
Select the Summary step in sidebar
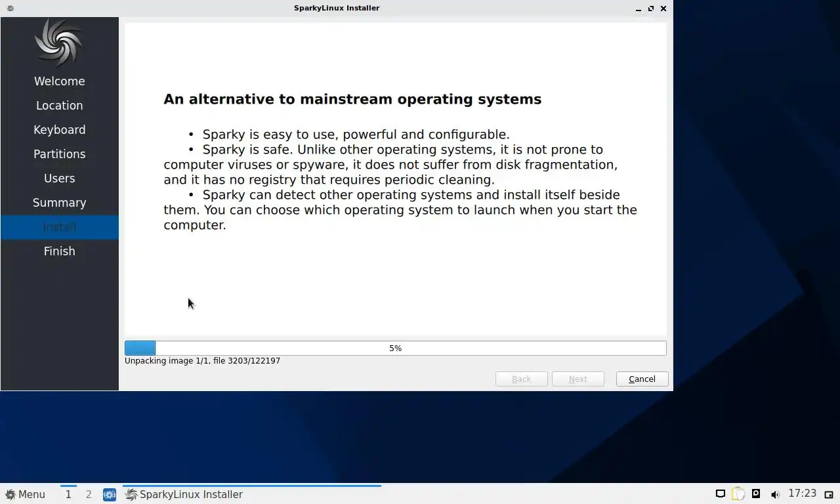click(x=59, y=203)
